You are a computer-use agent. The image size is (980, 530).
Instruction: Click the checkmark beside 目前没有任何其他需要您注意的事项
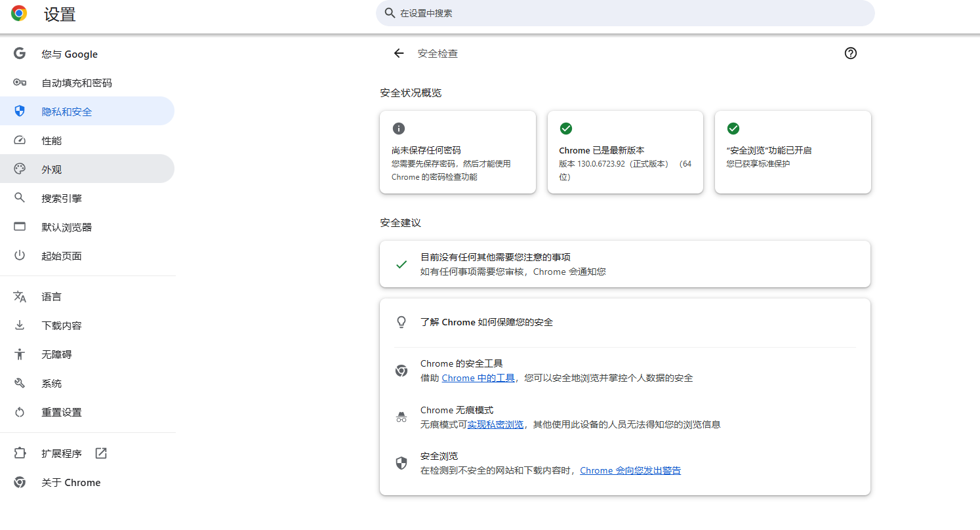point(401,264)
